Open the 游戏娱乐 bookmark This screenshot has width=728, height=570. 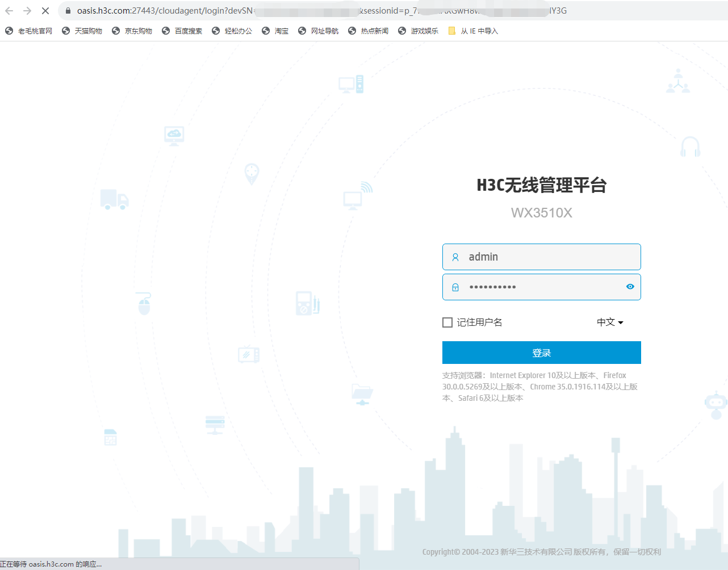418,31
